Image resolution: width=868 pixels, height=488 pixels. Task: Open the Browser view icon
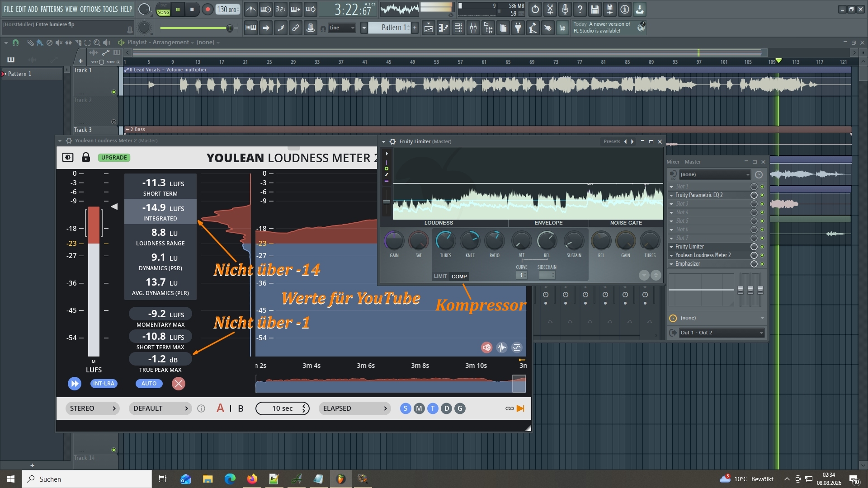(x=488, y=28)
